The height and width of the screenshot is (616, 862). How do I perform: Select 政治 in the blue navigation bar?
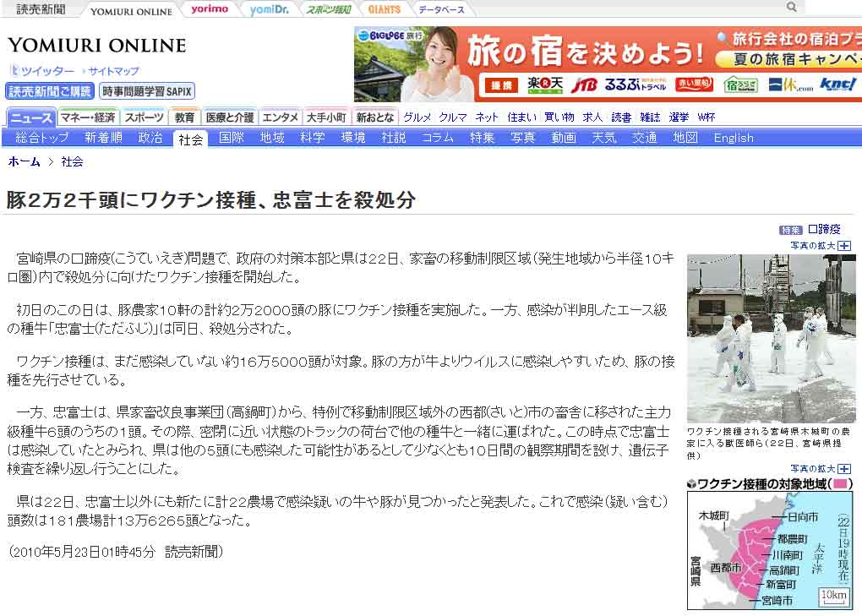click(x=150, y=138)
